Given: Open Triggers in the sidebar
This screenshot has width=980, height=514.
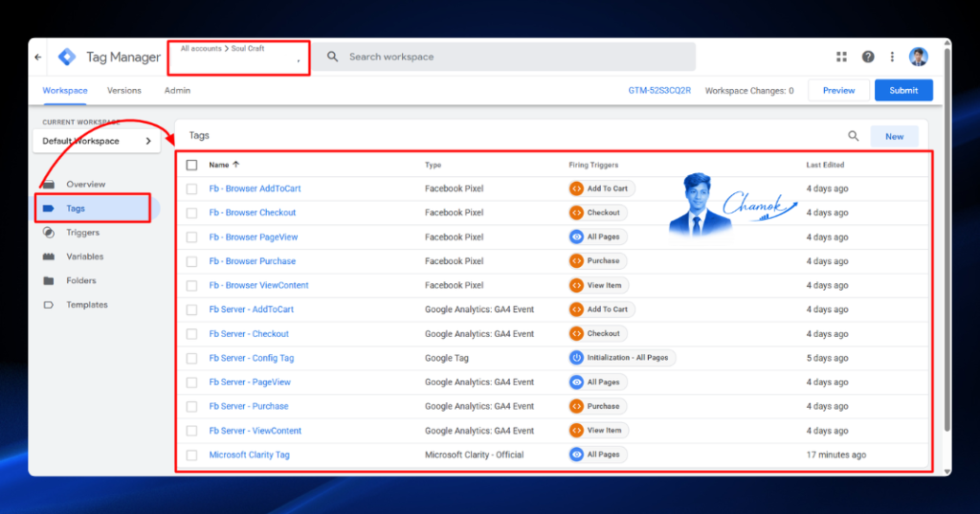Looking at the screenshot, I should pyautogui.click(x=82, y=233).
